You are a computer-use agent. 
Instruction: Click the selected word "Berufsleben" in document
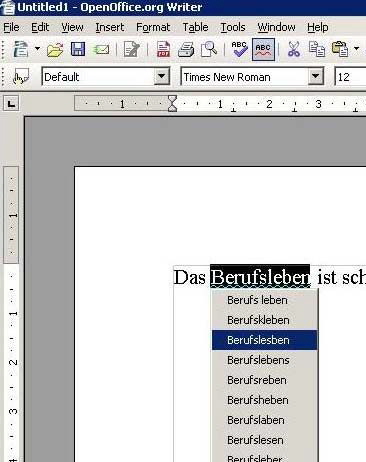(x=260, y=277)
